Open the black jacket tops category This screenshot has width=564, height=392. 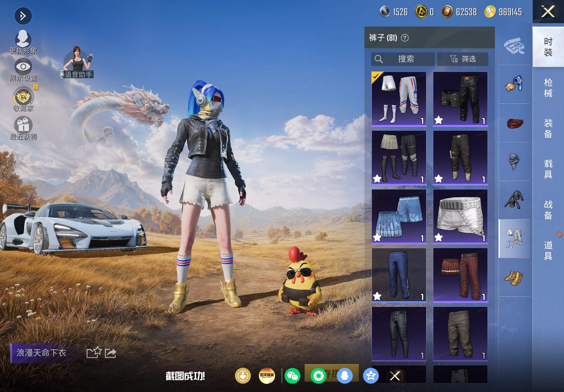514,200
